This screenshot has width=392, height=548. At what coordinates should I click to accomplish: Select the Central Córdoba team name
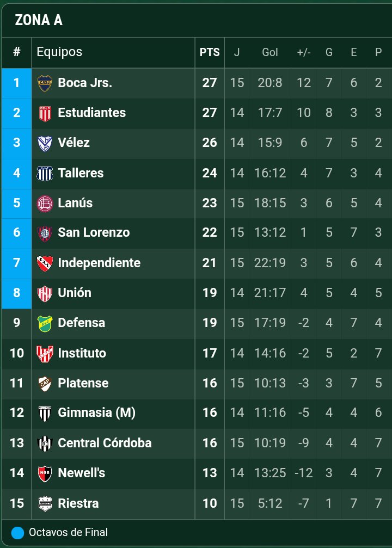105,443
